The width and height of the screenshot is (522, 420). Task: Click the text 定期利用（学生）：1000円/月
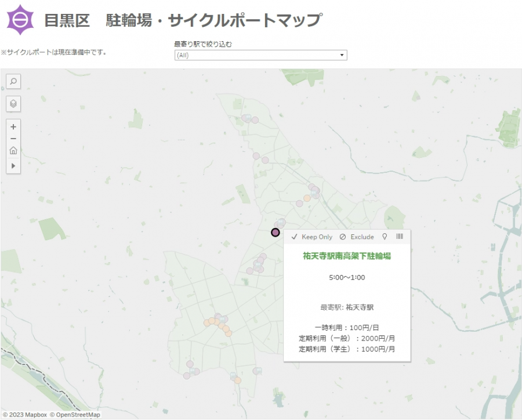pos(347,349)
